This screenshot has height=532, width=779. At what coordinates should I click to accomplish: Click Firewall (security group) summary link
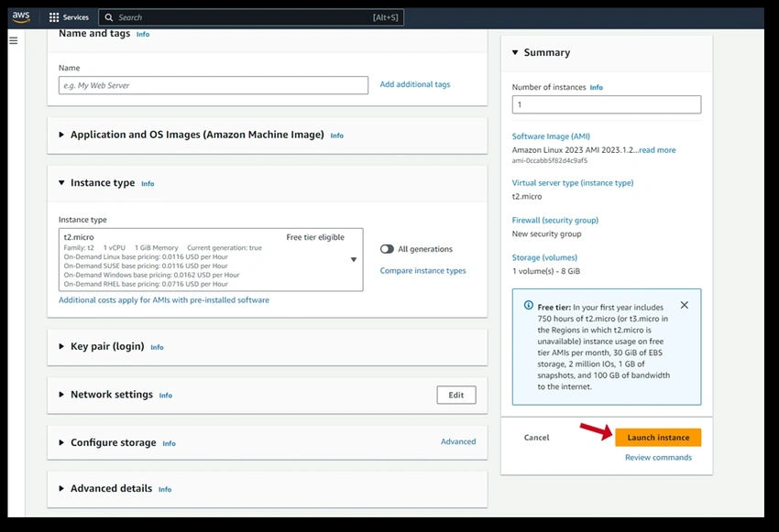click(x=555, y=220)
